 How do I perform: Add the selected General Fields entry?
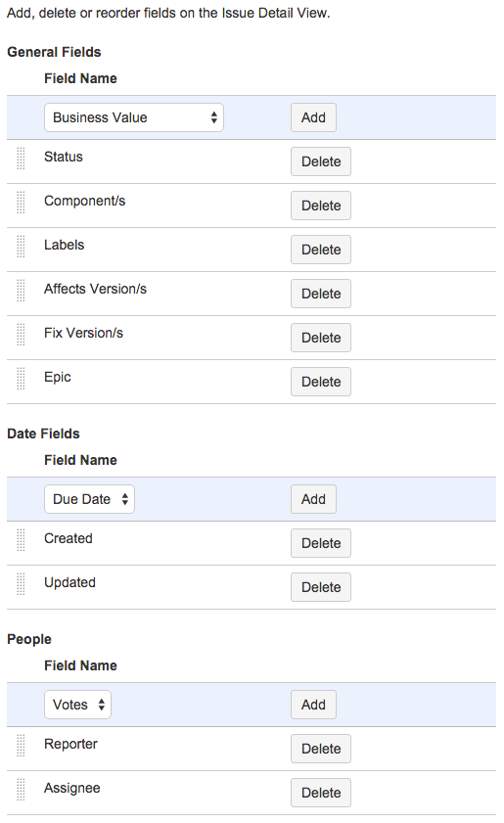click(x=313, y=117)
